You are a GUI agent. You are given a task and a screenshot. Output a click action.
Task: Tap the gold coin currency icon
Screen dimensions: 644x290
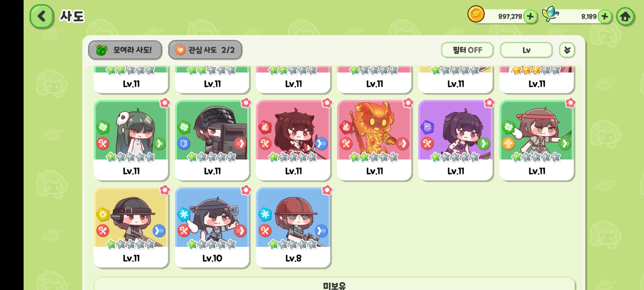click(476, 14)
